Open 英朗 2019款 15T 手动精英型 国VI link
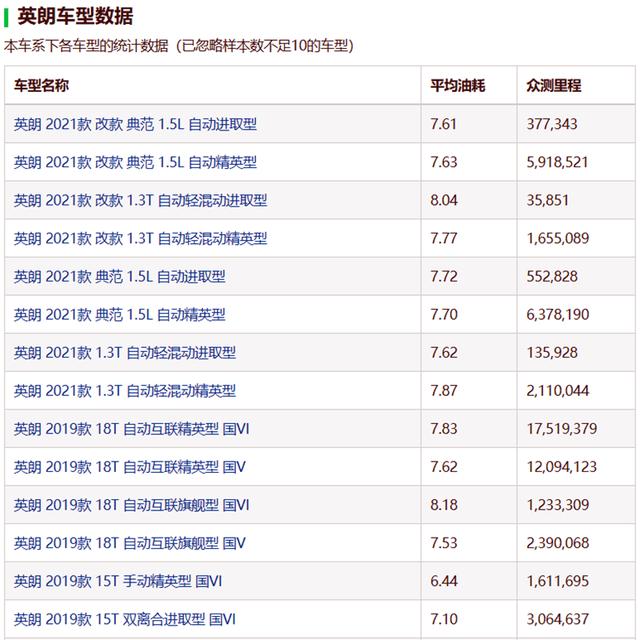This screenshot has height=640, width=640. [118, 581]
